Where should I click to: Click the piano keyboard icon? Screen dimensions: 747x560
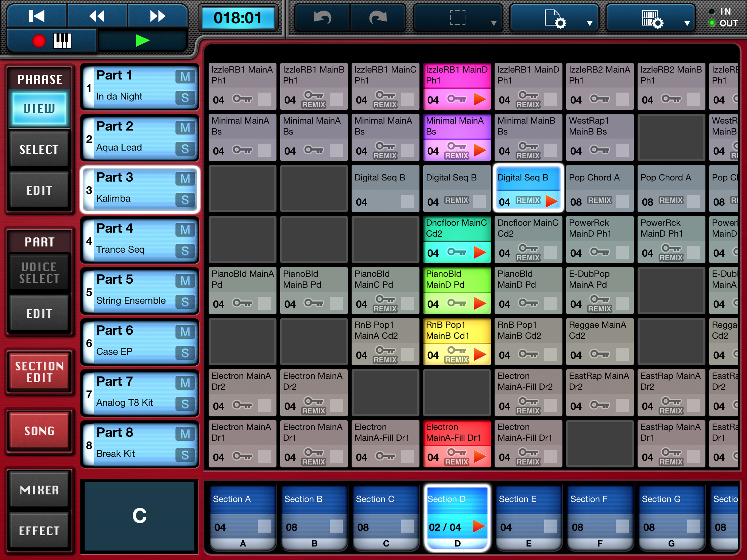[62, 41]
